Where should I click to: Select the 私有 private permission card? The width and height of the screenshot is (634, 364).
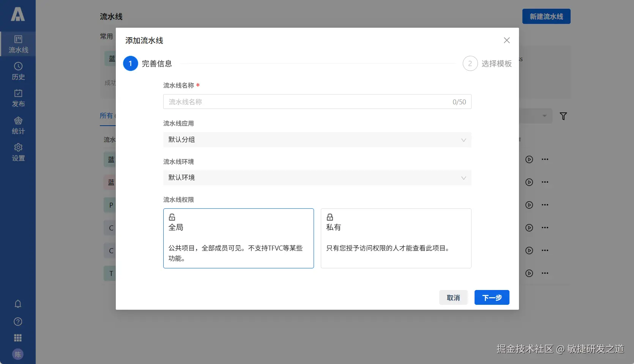(396, 238)
